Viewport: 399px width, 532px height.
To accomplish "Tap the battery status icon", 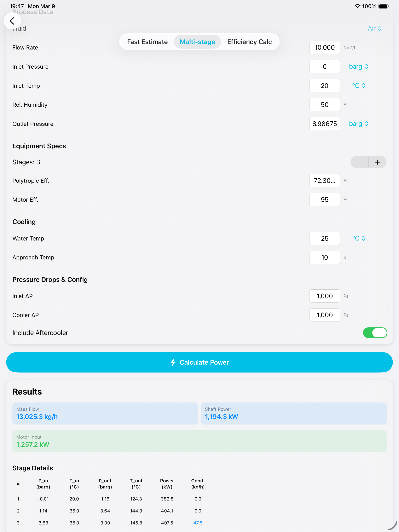I will 383,6.
